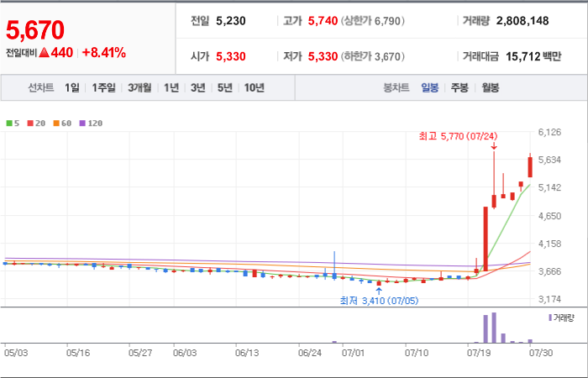Viewport: 588px width, 378px height.
Task: Click the 상한가 6,790 text
Action: 373,21
